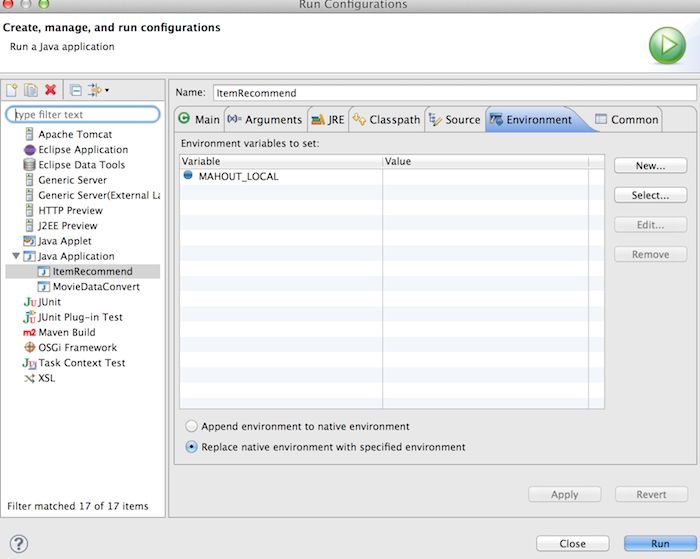Viewport: 700px width, 559px height.
Task: Click the Value column header
Action: coord(486,161)
